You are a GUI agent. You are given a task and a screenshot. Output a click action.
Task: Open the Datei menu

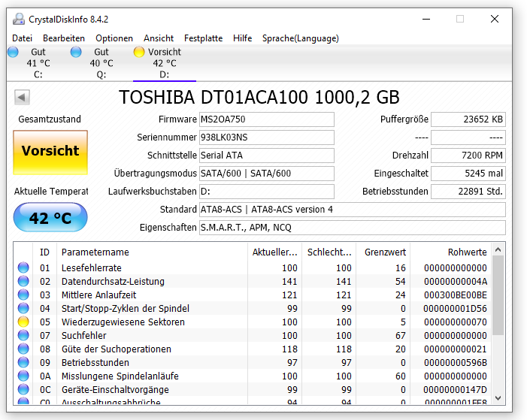coord(23,38)
